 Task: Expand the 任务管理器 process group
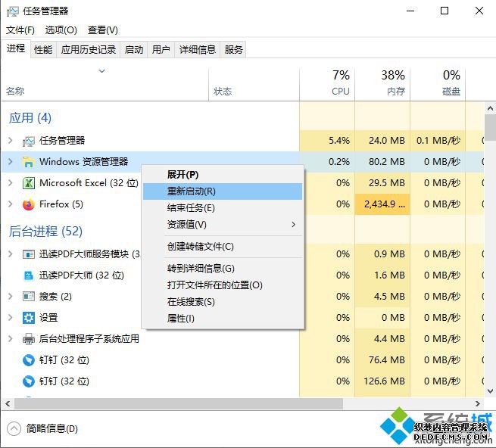pos(10,140)
